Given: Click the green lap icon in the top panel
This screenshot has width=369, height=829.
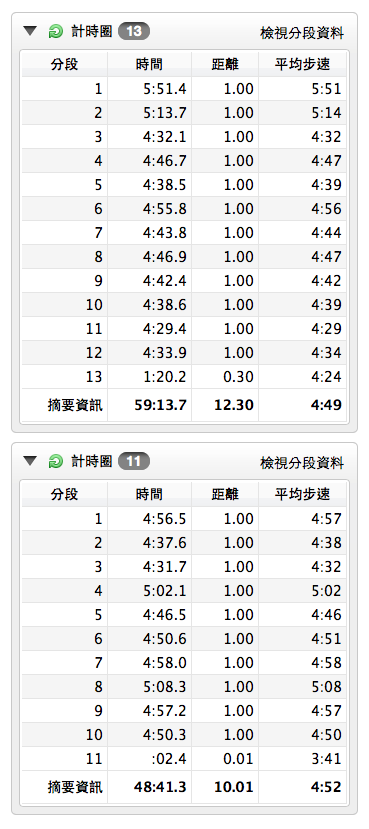Looking at the screenshot, I should [55, 32].
